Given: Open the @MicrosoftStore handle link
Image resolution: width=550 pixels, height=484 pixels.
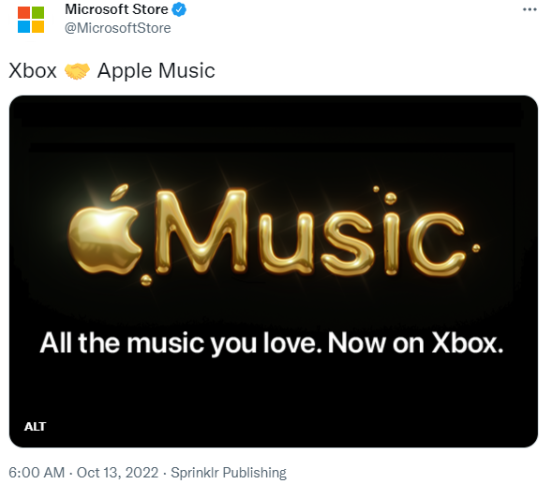Looking at the screenshot, I should point(118,28).
